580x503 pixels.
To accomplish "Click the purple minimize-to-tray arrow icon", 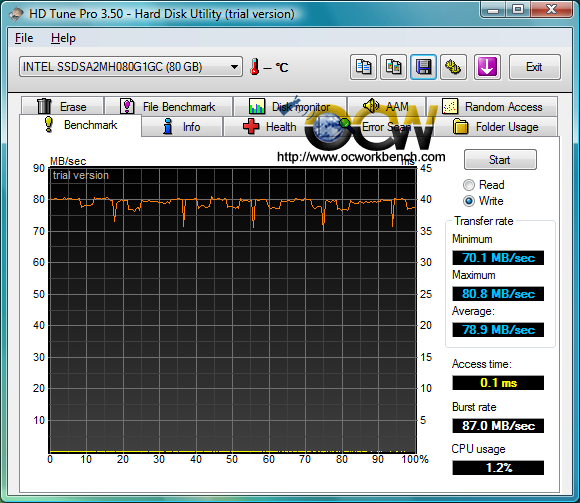I will [487, 67].
